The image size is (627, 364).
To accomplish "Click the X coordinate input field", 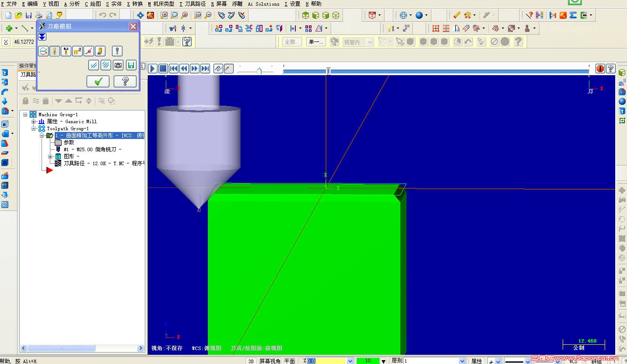I will click(24, 42).
